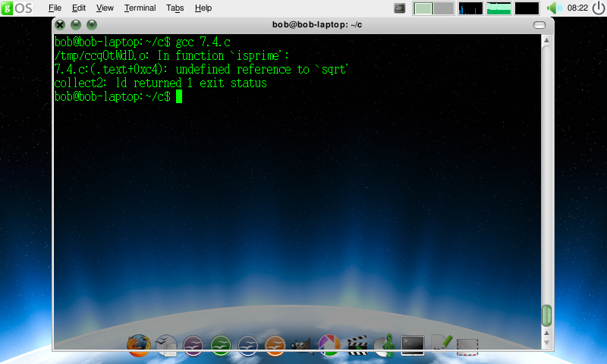Click the pill-shaped button in terminal titlebar
The image size is (607, 364).
[539, 25]
